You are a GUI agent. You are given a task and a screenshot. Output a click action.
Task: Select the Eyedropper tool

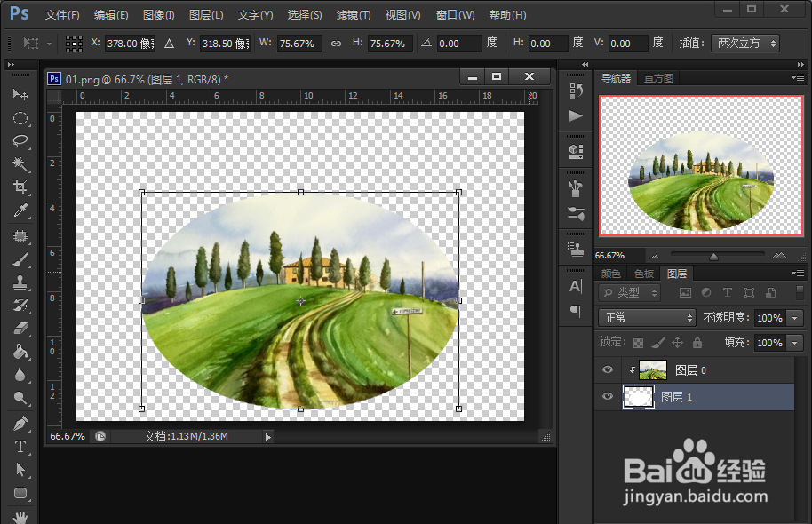pyautogui.click(x=20, y=210)
